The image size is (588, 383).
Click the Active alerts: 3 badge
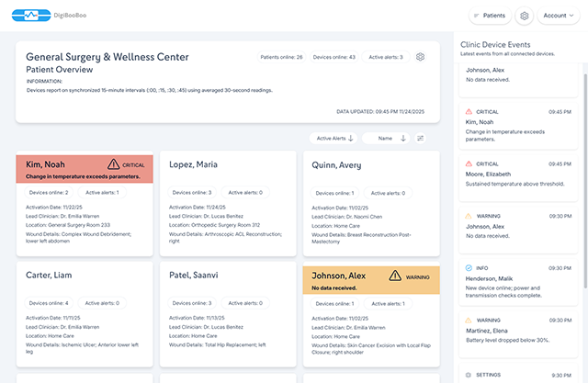pyautogui.click(x=386, y=57)
